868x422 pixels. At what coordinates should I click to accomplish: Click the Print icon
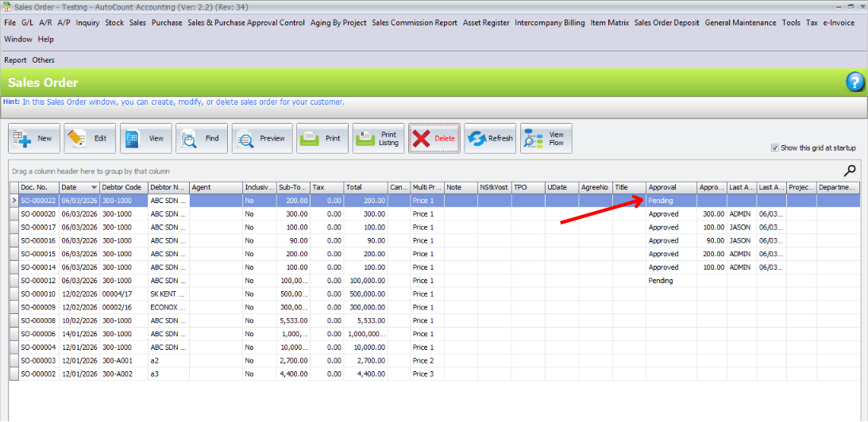[x=311, y=139]
